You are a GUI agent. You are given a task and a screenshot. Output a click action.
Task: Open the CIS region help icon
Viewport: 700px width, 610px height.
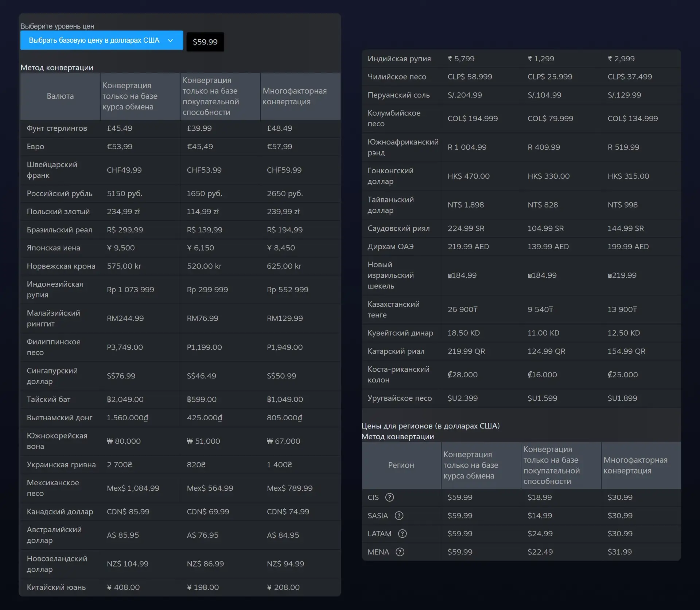390,497
